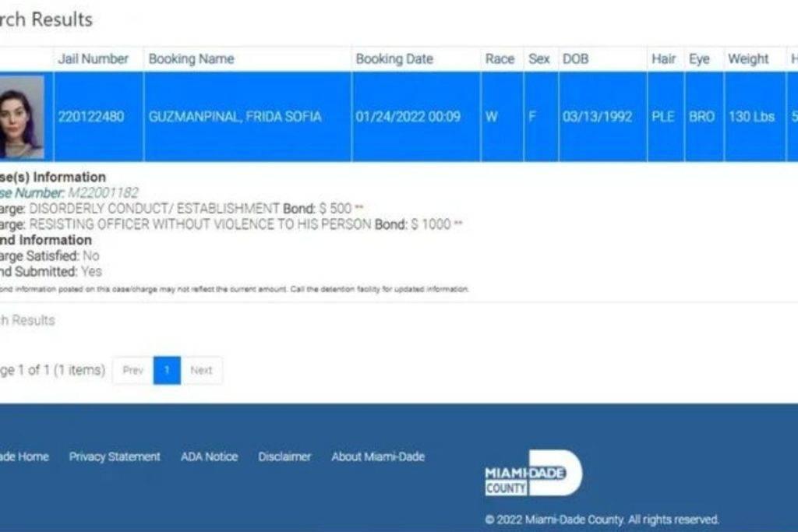Image resolution: width=798 pixels, height=532 pixels.
Task: Click the Weight column header
Action: pyautogui.click(x=748, y=59)
